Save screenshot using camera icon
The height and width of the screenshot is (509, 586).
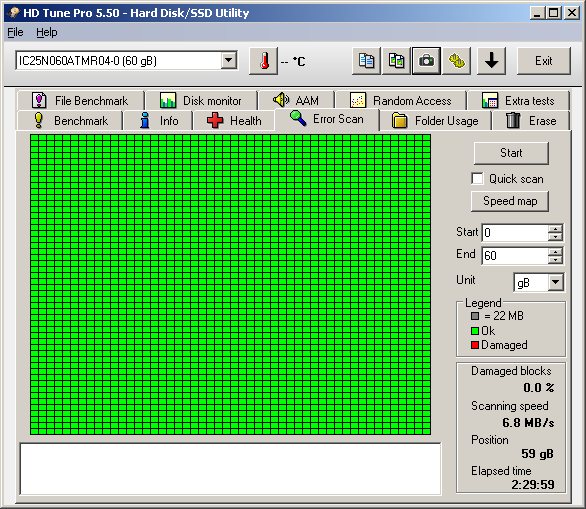point(426,61)
